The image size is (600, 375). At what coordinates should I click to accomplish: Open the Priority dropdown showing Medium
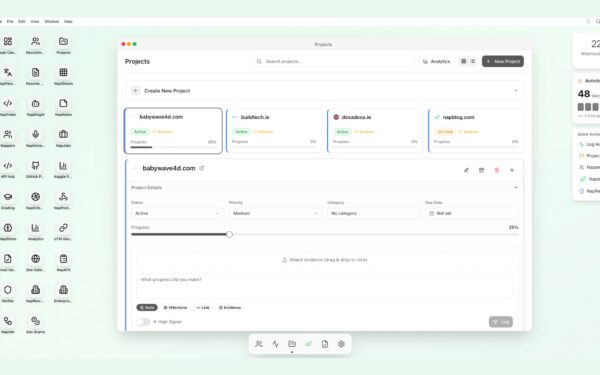[275, 213]
